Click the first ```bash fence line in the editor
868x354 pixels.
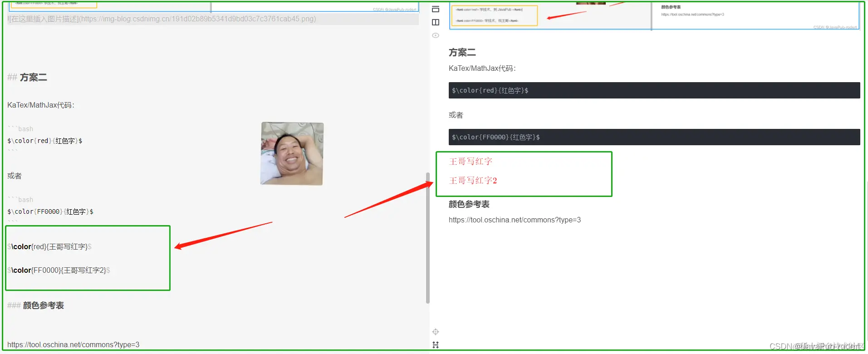20,129
